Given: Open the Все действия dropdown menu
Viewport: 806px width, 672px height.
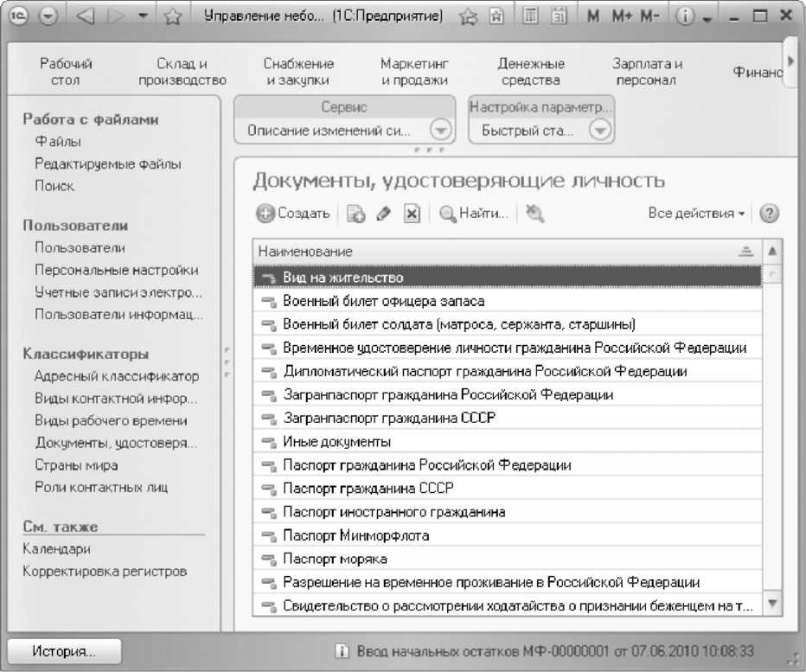Looking at the screenshot, I should (x=696, y=213).
